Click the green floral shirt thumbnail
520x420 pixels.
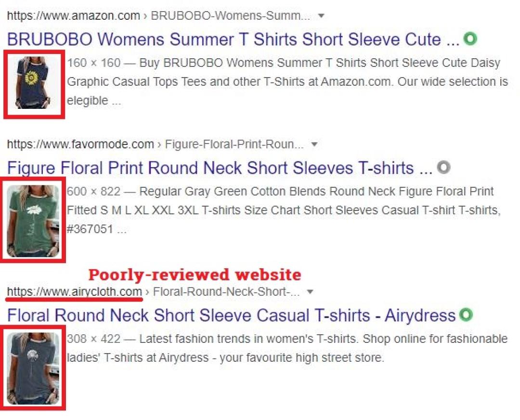pos(34,220)
